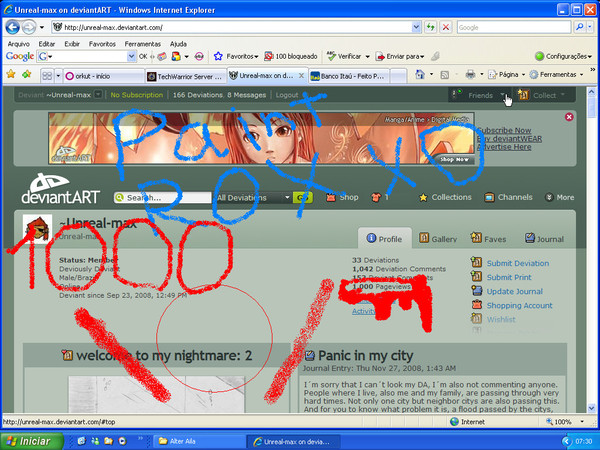Switch to the orkut - início browser tab
Screen dimensions: 600x450
pyautogui.click(x=104, y=76)
